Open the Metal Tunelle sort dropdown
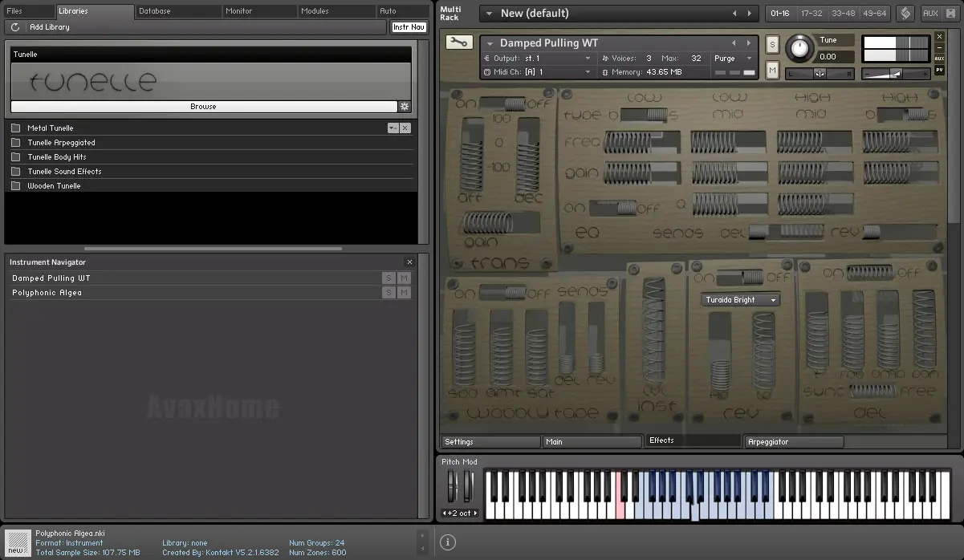964x560 pixels. click(393, 128)
